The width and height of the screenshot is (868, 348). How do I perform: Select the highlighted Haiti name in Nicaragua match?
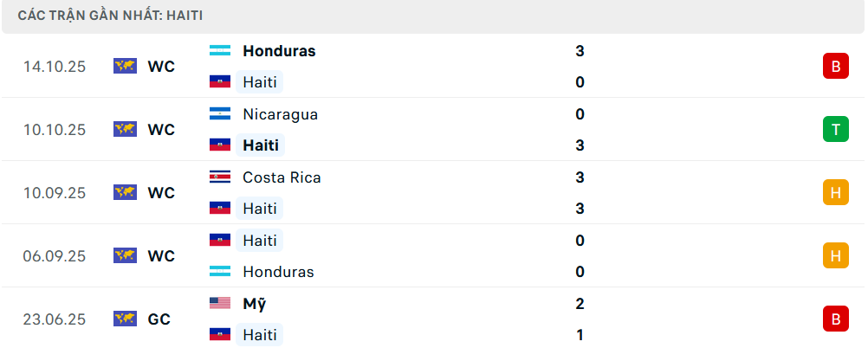[261, 145]
